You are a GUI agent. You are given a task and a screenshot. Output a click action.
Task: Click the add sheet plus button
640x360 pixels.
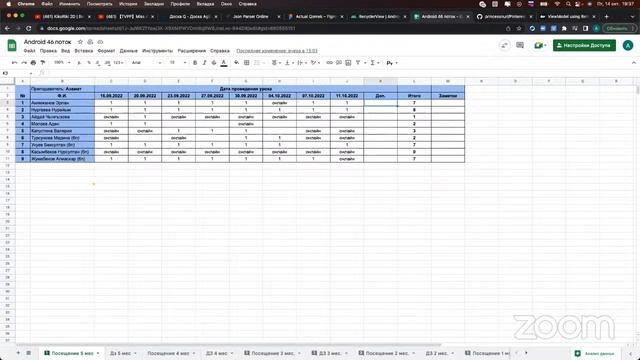tap(18, 353)
